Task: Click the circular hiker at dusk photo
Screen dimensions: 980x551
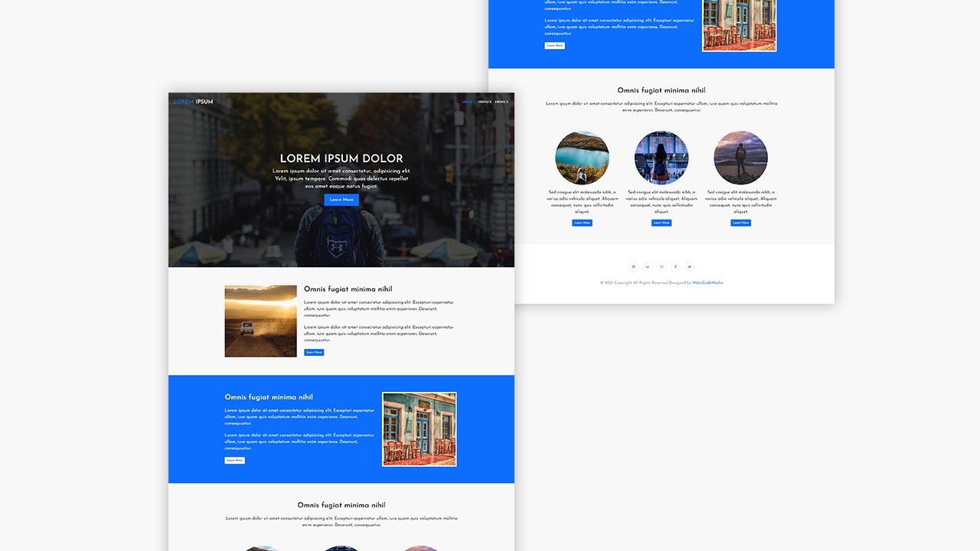Action: tap(740, 158)
